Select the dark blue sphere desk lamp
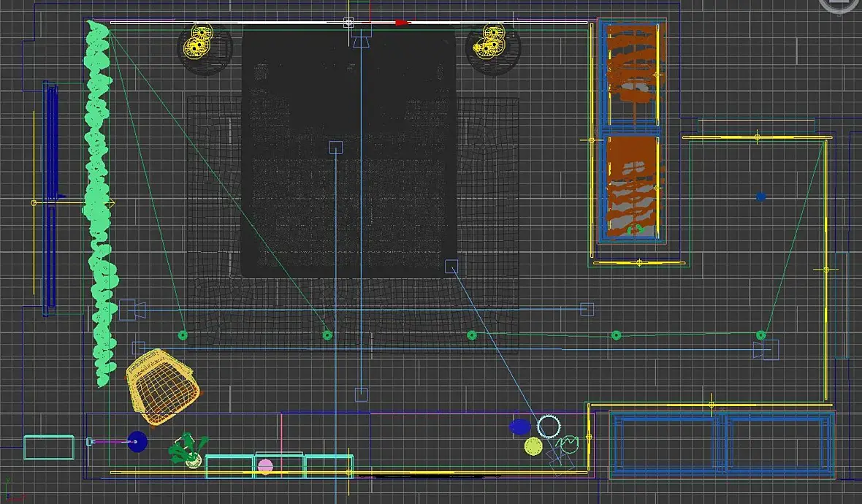 click(137, 442)
